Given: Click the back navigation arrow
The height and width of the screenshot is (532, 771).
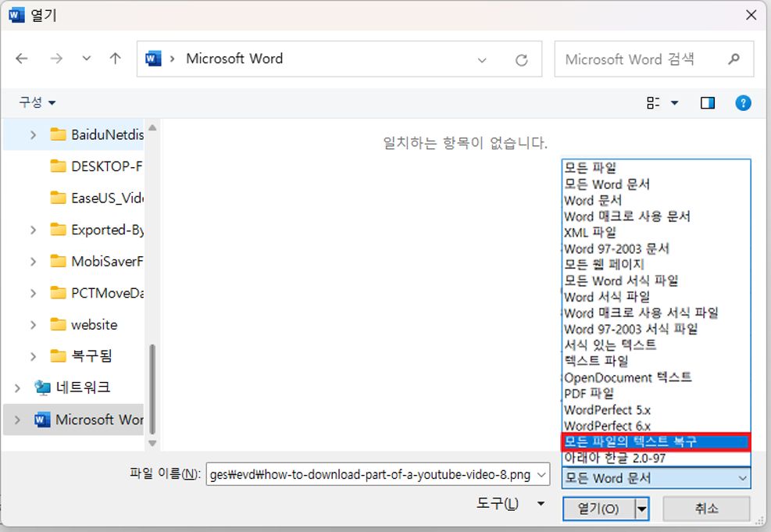Looking at the screenshot, I should point(21,59).
